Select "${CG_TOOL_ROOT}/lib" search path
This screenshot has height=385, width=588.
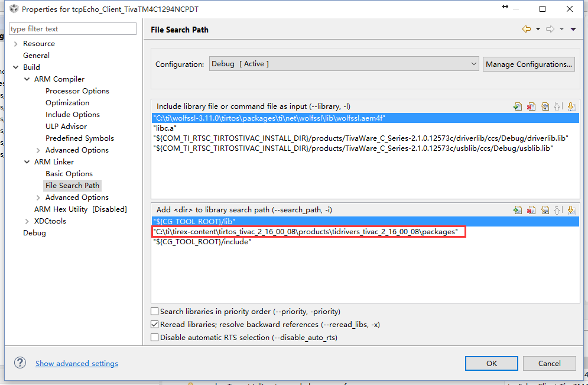pos(365,222)
